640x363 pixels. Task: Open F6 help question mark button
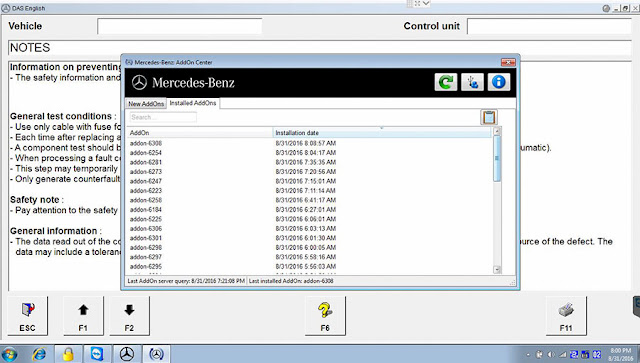[325, 316]
